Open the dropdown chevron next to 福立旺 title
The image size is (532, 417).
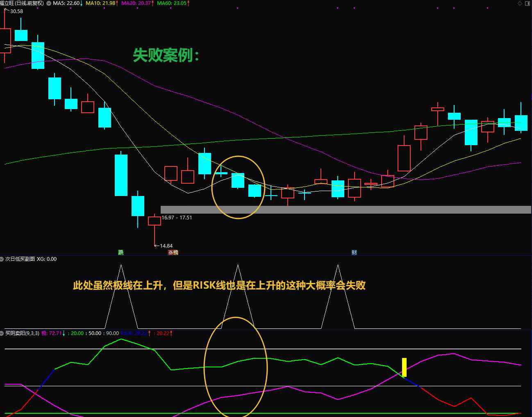(48, 3)
